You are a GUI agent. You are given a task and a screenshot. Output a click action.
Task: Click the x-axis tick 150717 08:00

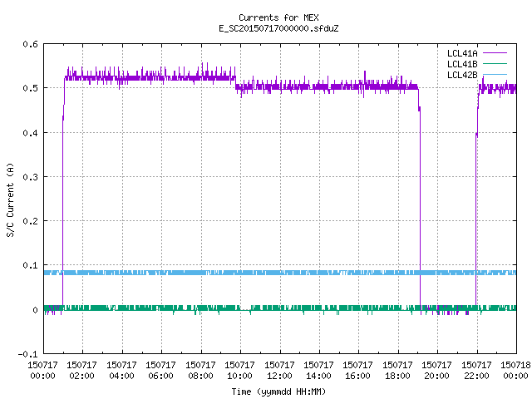(200, 370)
